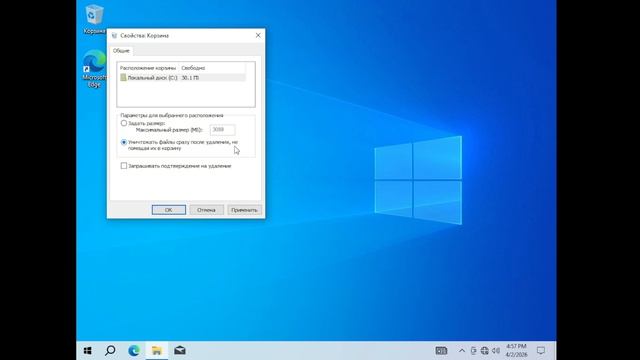
Task: Click the network globe tray icon
Action: point(484,351)
